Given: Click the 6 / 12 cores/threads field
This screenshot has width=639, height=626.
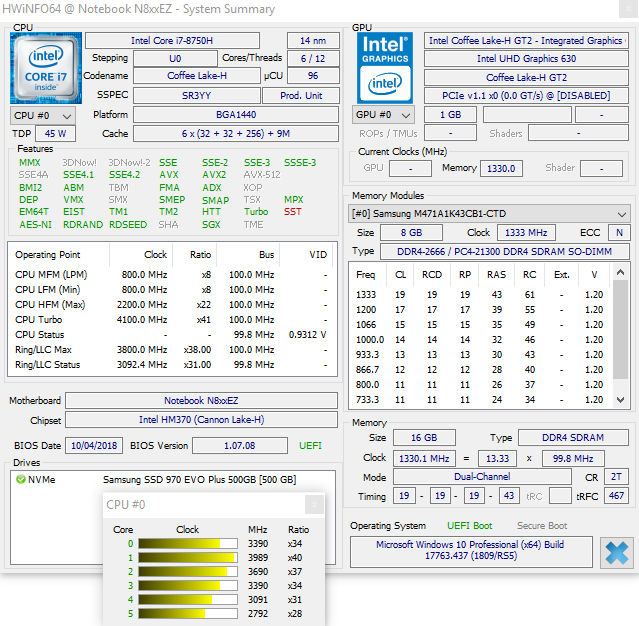Looking at the screenshot, I should click(313, 59).
